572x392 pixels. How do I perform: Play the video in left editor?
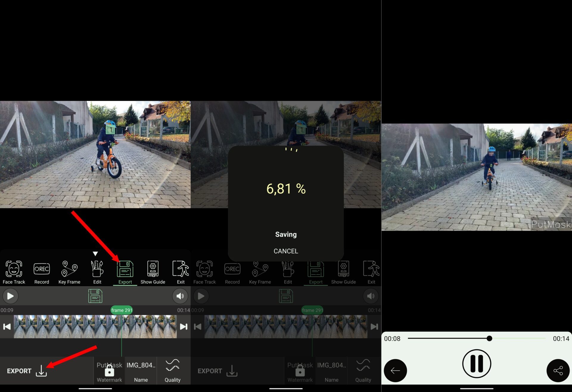coord(10,296)
